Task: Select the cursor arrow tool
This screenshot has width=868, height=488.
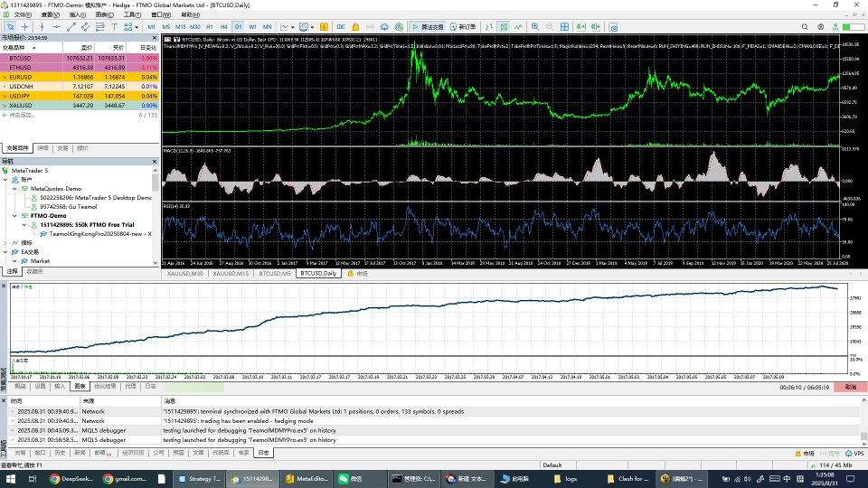Action: pyautogui.click(x=10, y=26)
